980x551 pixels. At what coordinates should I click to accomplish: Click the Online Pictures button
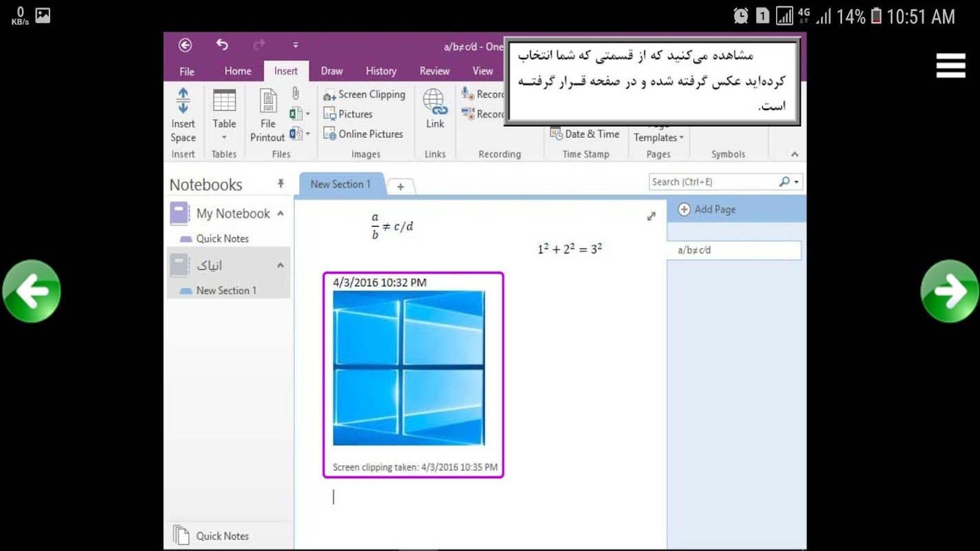click(363, 134)
